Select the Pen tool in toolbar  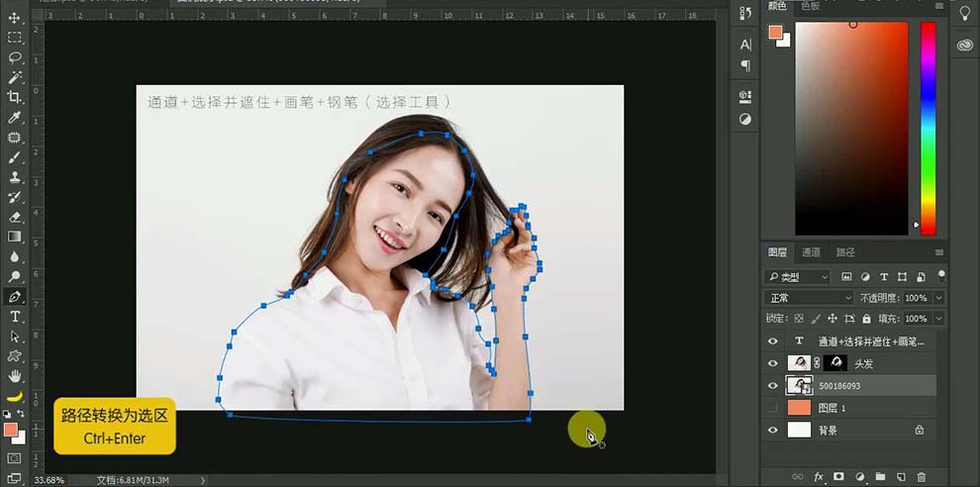15,296
